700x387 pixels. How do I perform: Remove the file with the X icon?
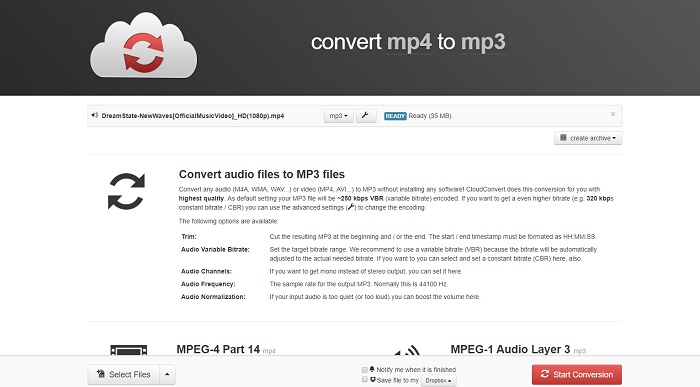613,114
